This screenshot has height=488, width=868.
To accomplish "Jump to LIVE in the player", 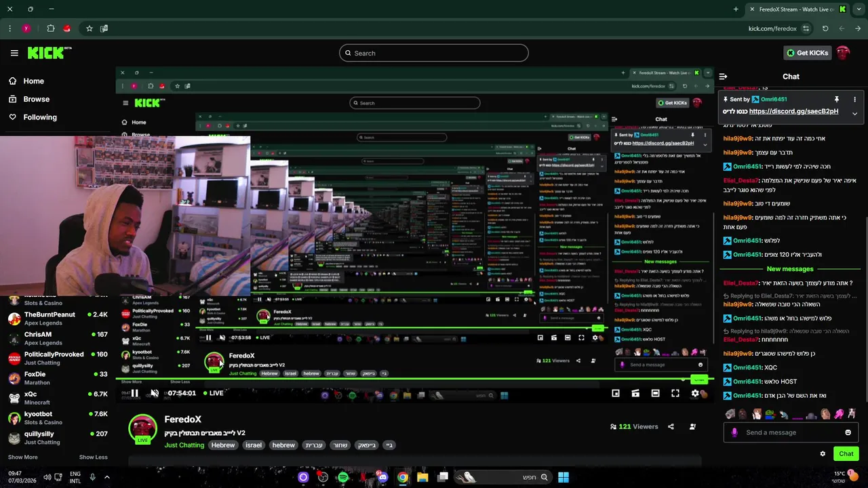I will pos(213,393).
